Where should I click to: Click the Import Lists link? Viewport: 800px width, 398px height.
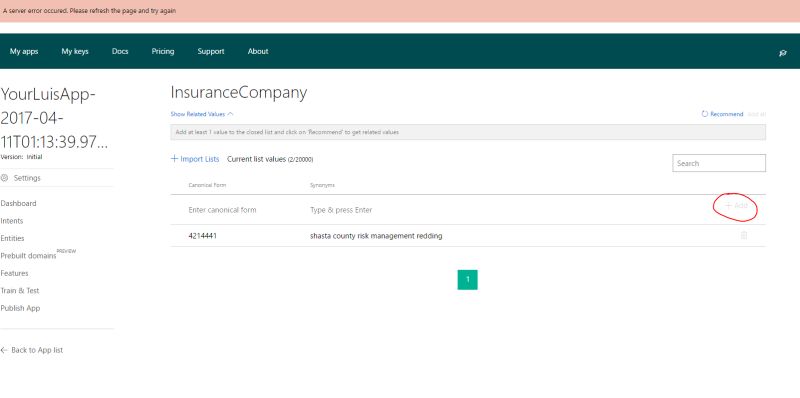pyautogui.click(x=199, y=159)
